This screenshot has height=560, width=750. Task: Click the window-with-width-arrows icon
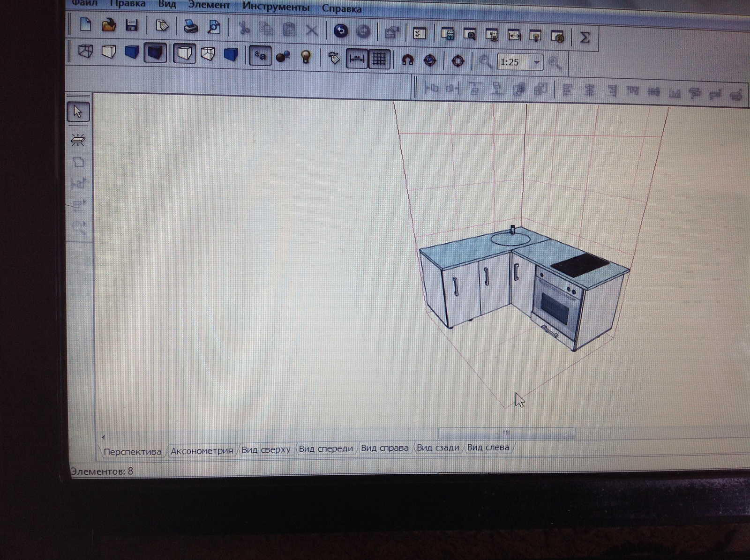point(514,36)
